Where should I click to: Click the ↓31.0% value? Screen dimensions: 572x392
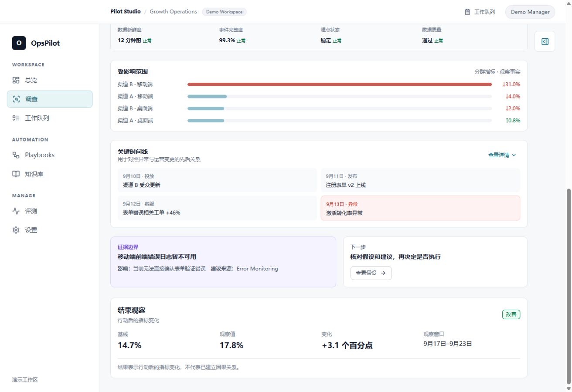pyautogui.click(x=511, y=84)
